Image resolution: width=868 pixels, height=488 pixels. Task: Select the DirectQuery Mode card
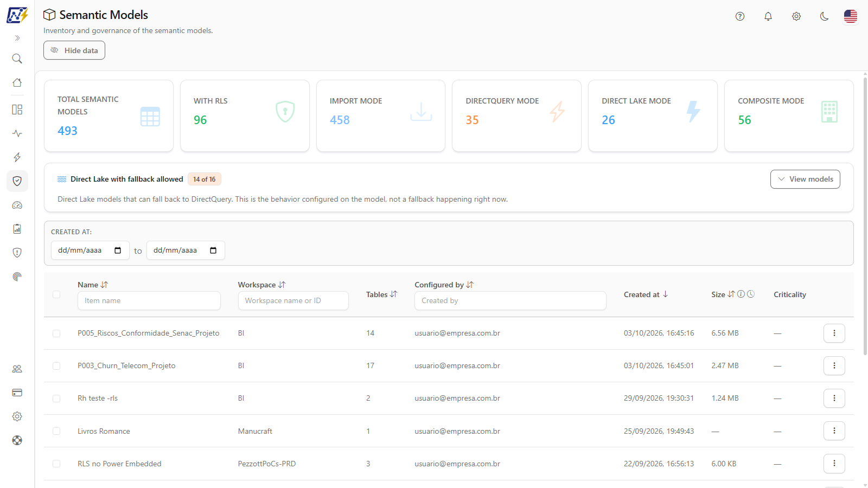click(x=516, y=115)
